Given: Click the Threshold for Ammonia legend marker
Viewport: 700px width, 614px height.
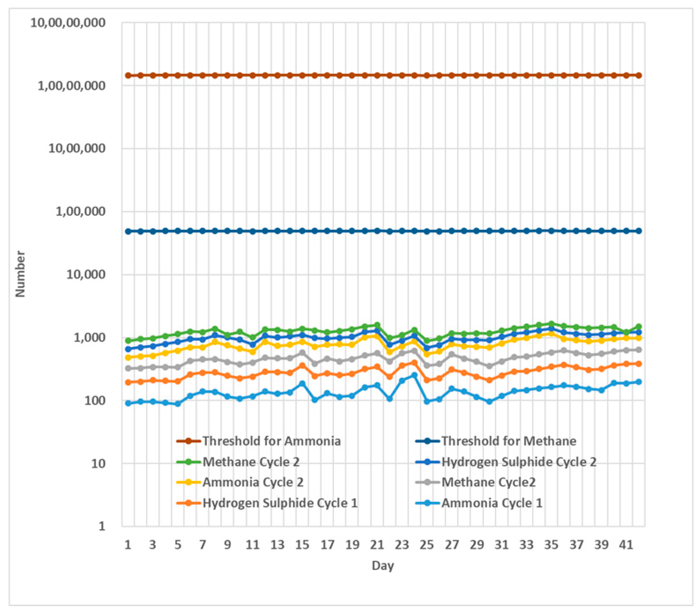Looking at the screenshot, I should [188, 441].
